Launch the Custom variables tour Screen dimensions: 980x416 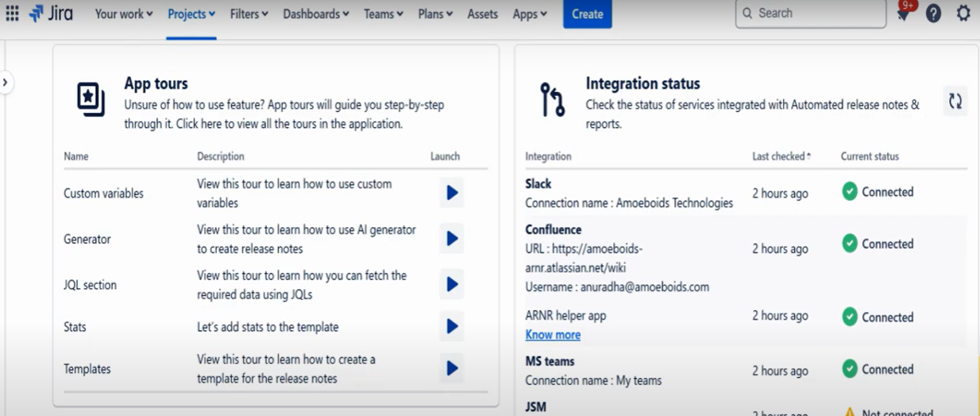[x=452, y=193]
